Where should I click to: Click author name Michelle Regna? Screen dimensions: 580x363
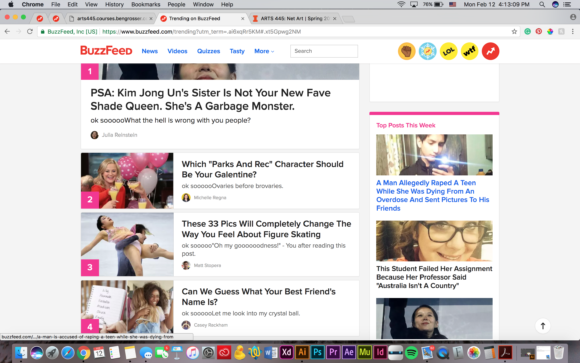click(x=210, y=198)
